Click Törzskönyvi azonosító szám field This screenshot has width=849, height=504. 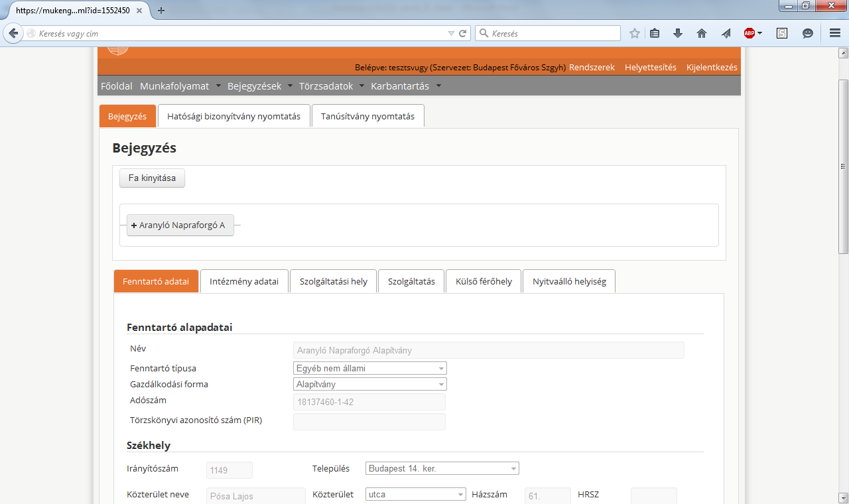tap(369, 422)
